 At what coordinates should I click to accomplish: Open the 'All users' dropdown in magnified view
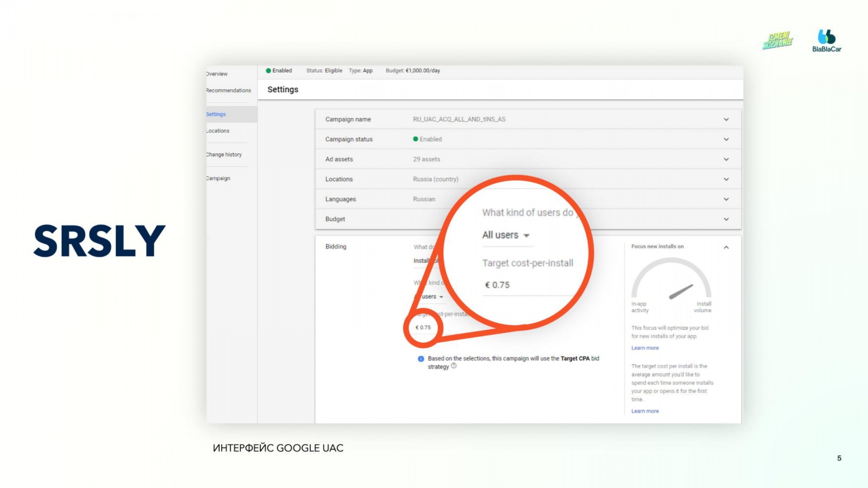coord(506,235)
